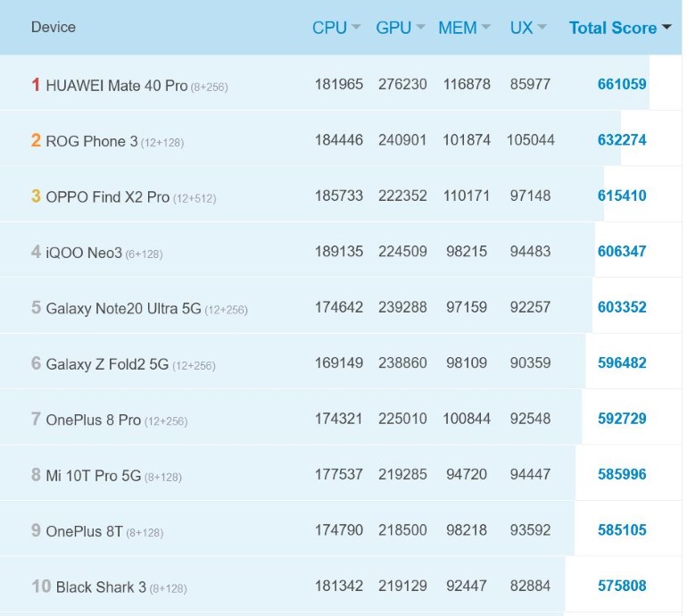
Task: Click the MEM sort arrow
Action: coord(486,28)
